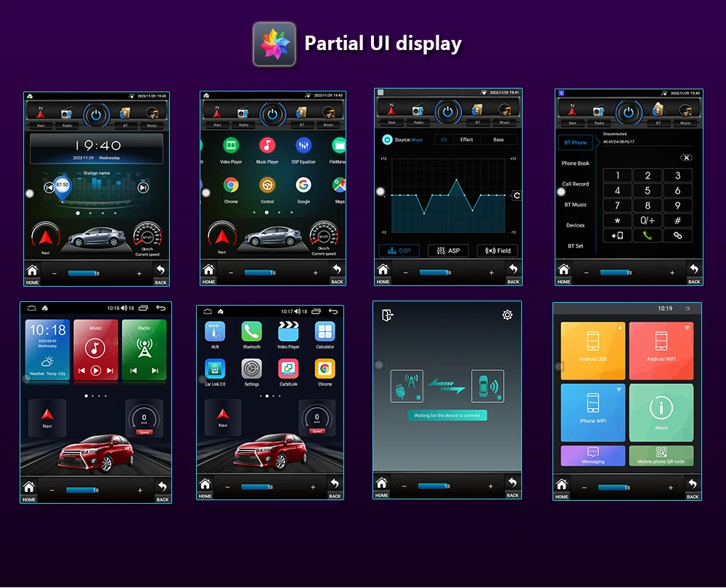
Task: Dial digit 9 on the keypad
Action: click(x=677, y=205)
